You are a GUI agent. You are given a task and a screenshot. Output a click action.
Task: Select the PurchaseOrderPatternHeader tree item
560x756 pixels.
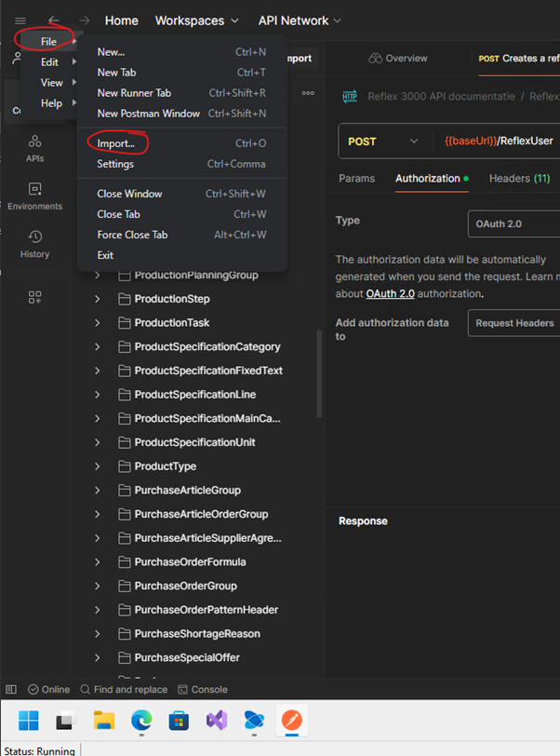[x=207, y=610]
